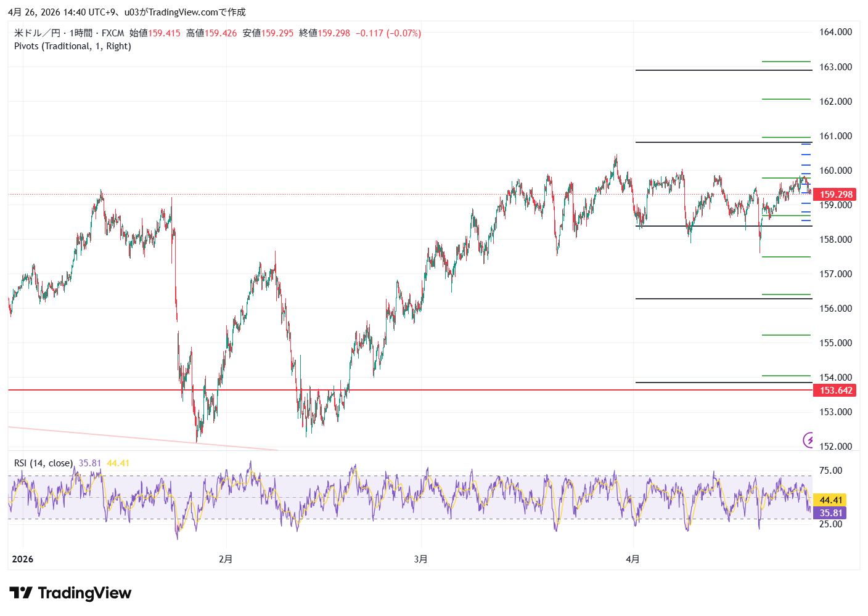The width and height of the screenshot is (868, 616).
Task: Select the red horizontal line at 153.642
Action: point(432,390)
